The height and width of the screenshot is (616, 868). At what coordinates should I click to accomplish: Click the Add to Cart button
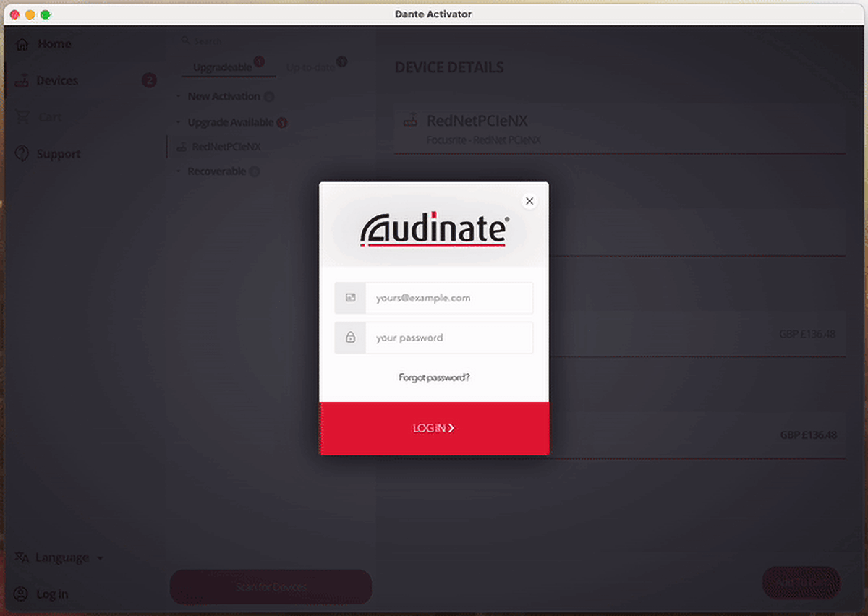[x=801, y=583]
